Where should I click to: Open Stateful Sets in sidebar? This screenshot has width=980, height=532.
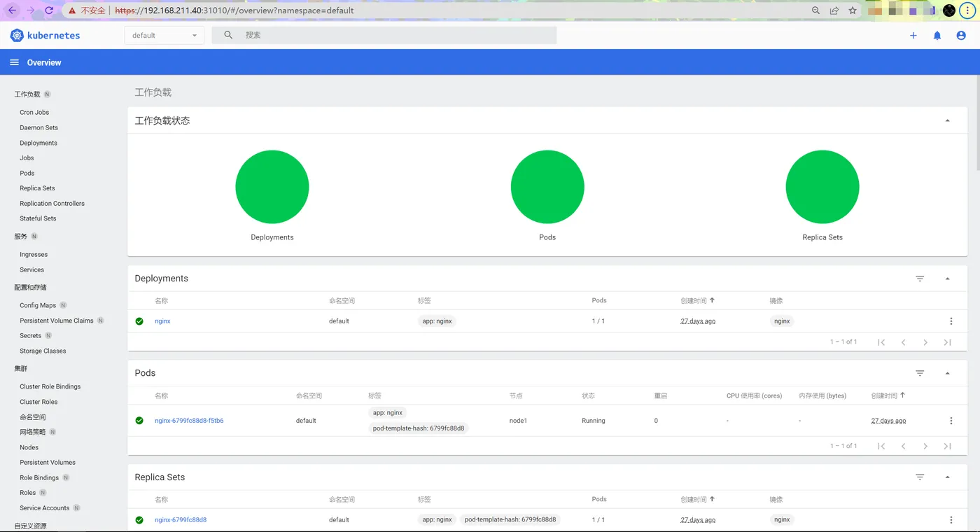pyautogui.click(x=38, y=218)
